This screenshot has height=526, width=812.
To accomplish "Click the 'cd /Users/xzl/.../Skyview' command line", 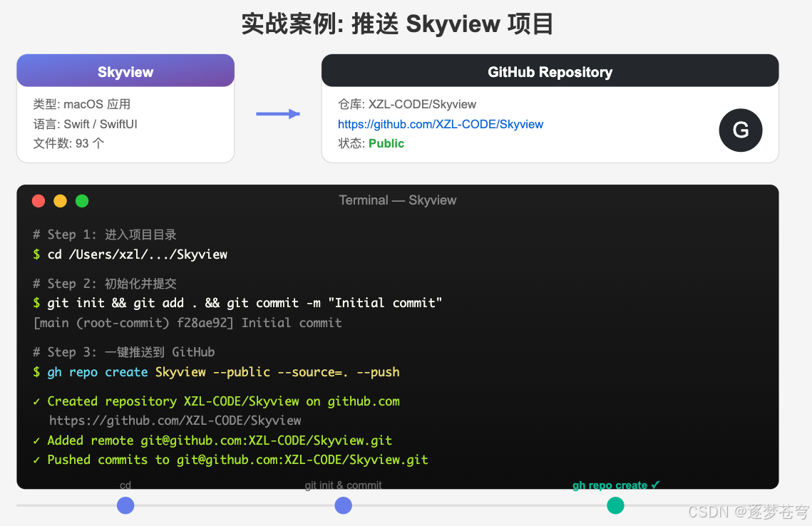I will click(x=130, y=254).
